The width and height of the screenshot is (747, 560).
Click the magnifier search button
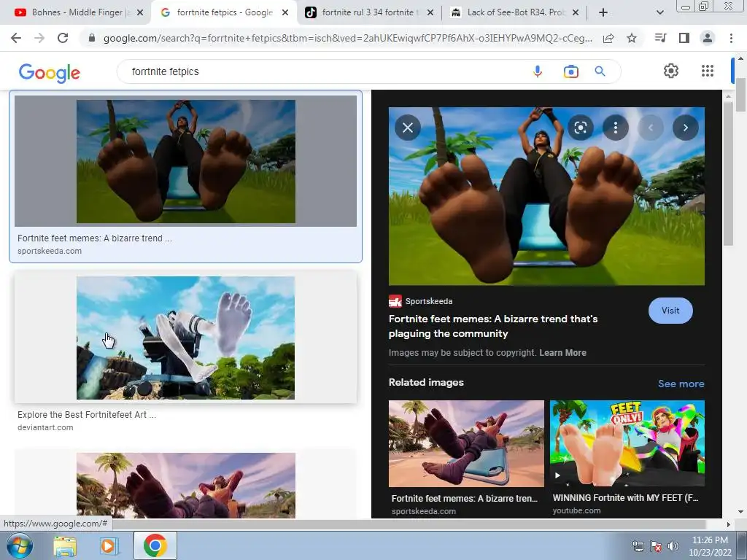coord(600,71)
